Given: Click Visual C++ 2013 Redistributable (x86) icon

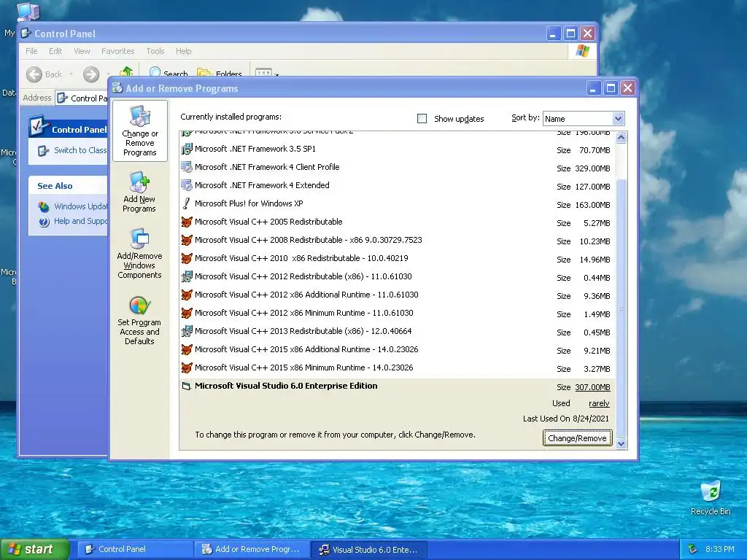Looking at the screenshot, I should [x=187, y=331].
